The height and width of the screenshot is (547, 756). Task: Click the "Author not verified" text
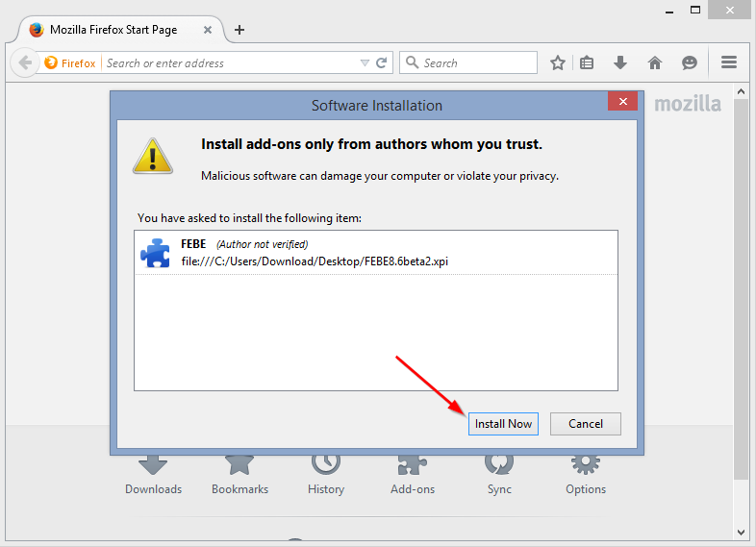263,244
